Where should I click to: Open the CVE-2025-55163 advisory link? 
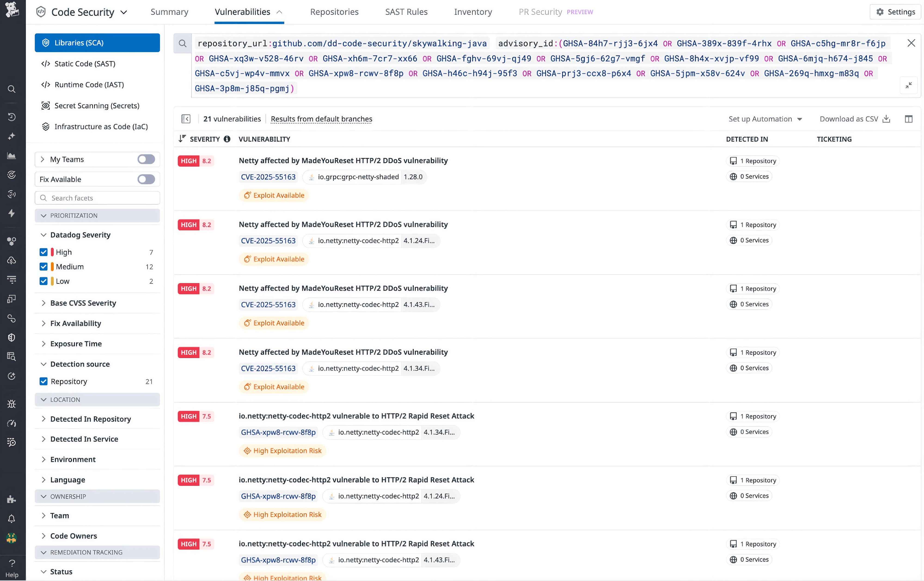(268, 177)
